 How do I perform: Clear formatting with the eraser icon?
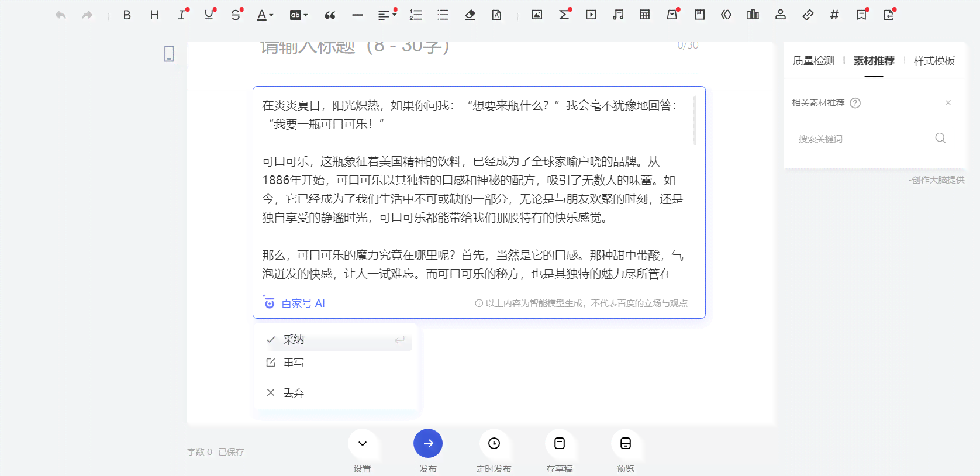[470, 15]
